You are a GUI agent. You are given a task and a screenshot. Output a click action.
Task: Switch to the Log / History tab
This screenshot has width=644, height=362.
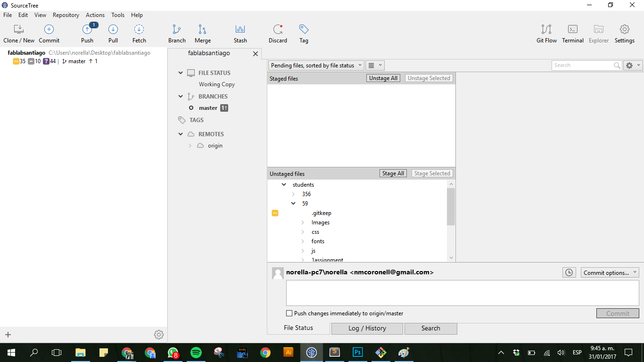[367, 329]
